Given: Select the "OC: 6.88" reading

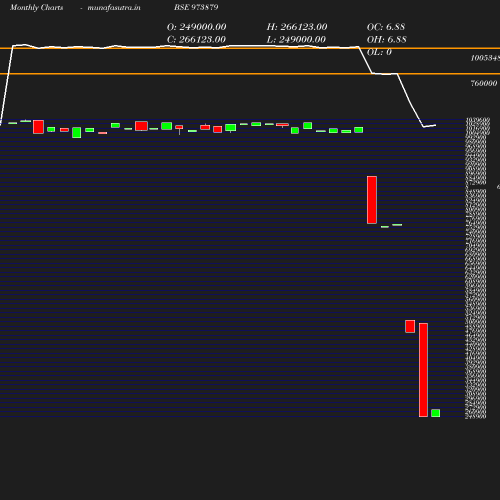Looking at the screenshot, I should click(x=386, y=27).
